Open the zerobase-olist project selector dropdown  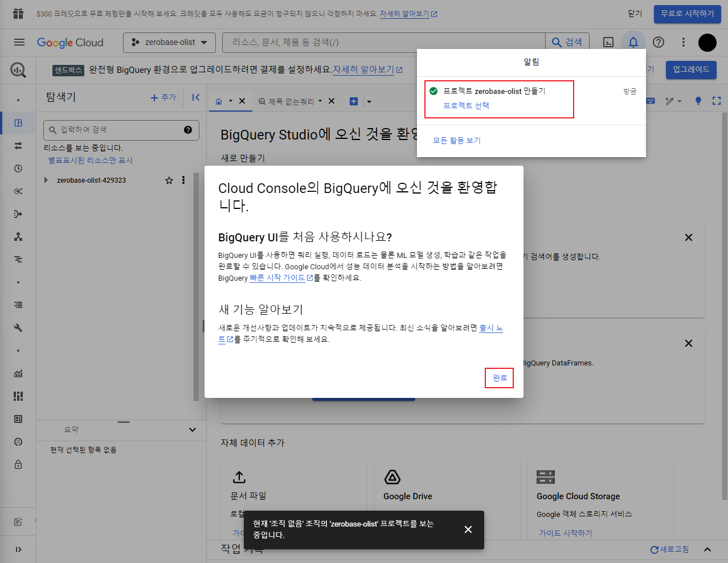[x=169, y=42]
